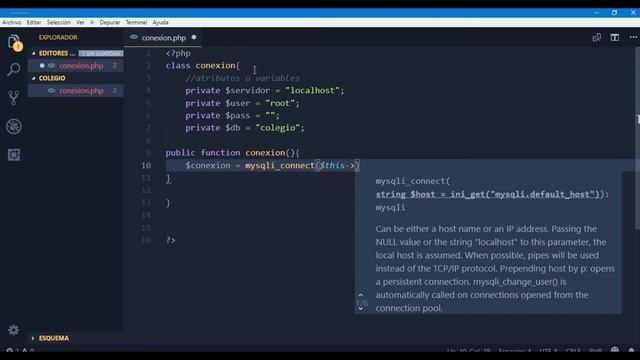Viewport: 640px width, 360px height.
Task: Click the class name conexion on line 2
Action: tap(215, 65)
